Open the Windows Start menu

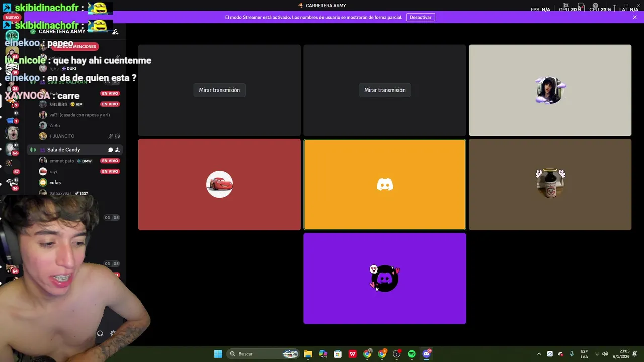218,354
